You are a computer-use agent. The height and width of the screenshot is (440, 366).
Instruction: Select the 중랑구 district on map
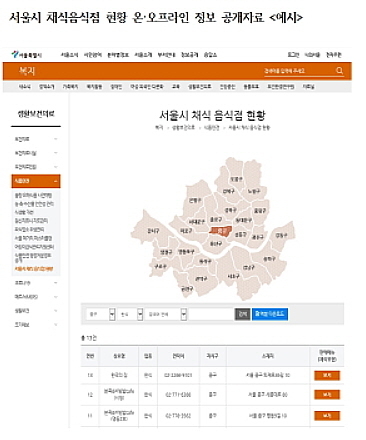coord(260,210)
